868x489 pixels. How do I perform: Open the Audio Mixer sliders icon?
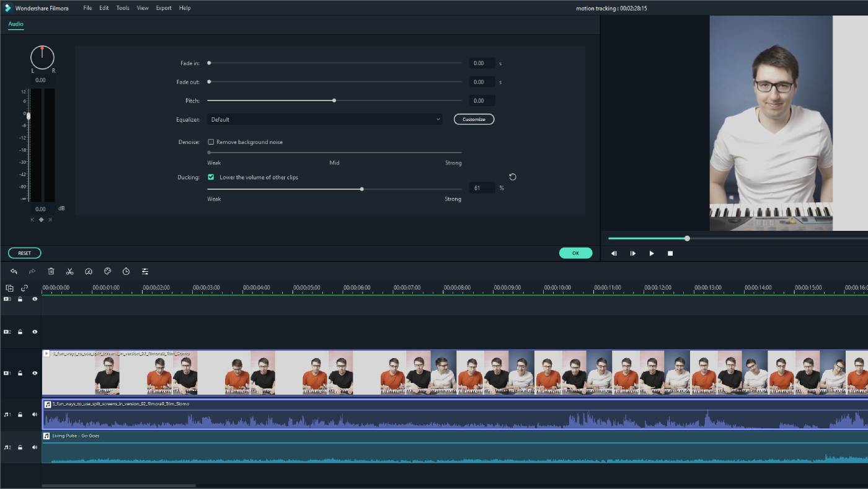coord(144,271)
